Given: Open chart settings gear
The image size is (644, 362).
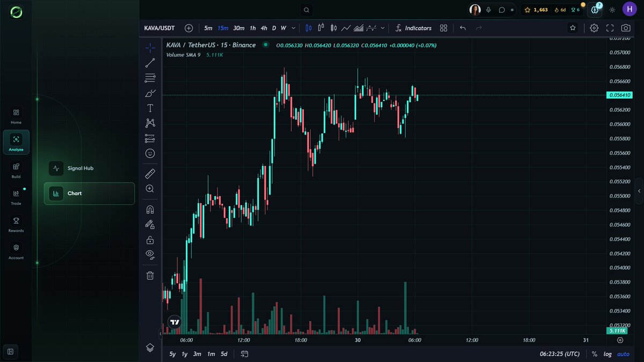Looking at the screenshot, I should coord(594,28).
